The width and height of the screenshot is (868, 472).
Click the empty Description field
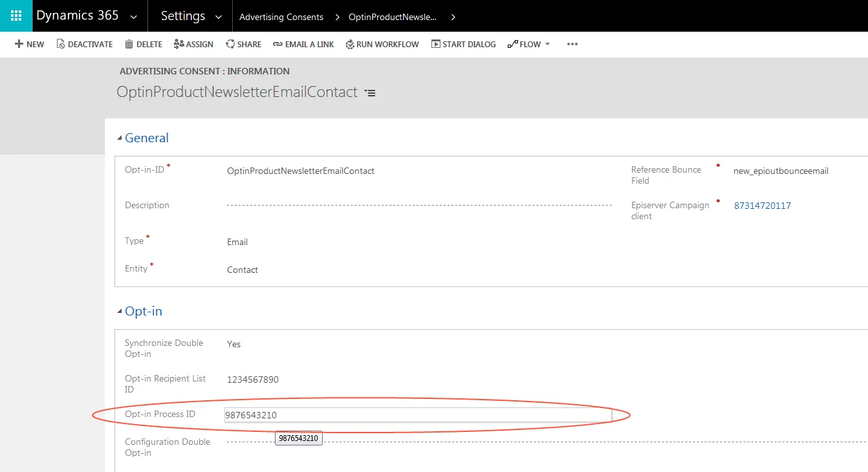click(x=419, y=206)
